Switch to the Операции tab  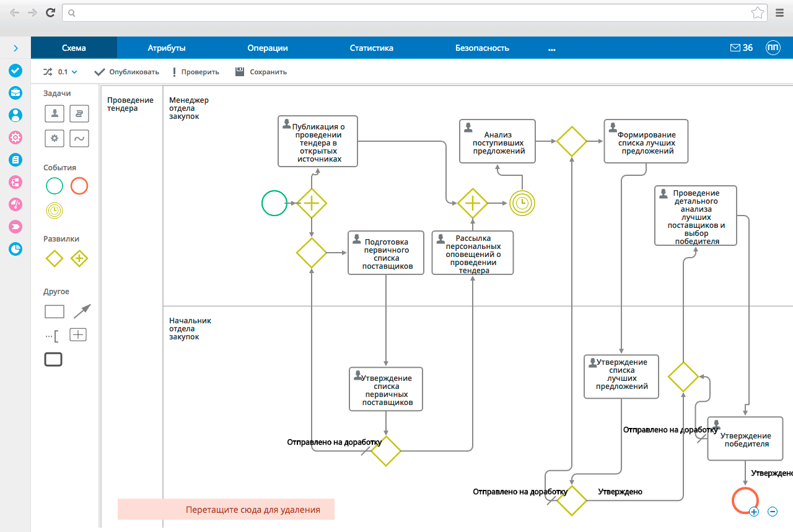tap(268, 48)
